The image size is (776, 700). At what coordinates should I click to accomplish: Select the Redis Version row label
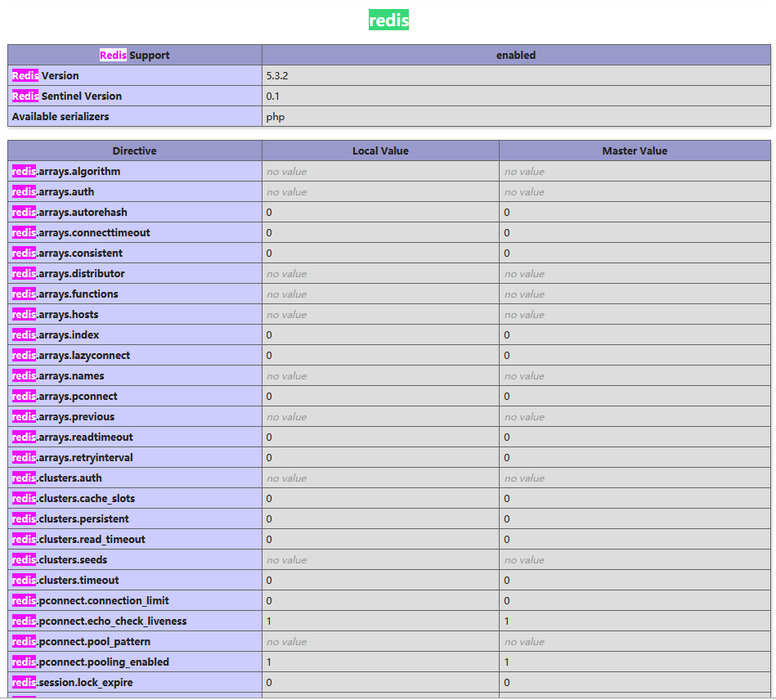click(x=46, y=76)
